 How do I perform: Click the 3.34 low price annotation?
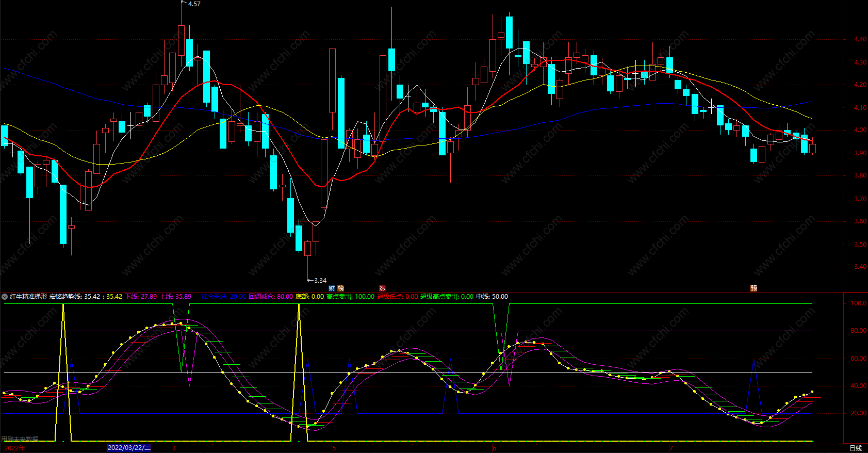pos(320,281)
